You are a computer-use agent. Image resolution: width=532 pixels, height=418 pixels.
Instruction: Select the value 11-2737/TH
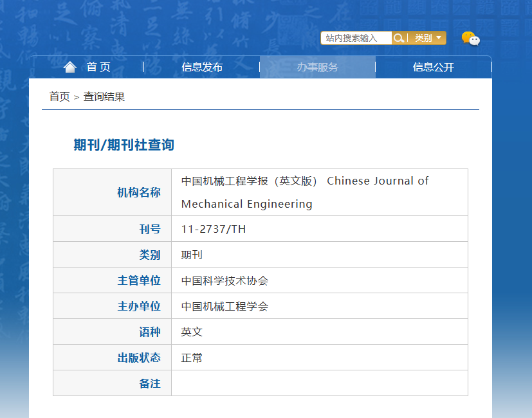pyautogui.click(x=214, y=229)
